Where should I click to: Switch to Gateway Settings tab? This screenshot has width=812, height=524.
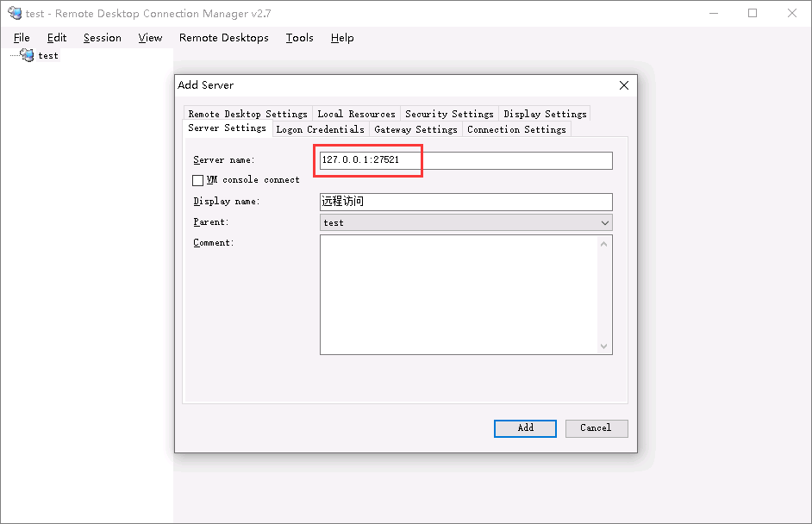click(x=415, y=129)
